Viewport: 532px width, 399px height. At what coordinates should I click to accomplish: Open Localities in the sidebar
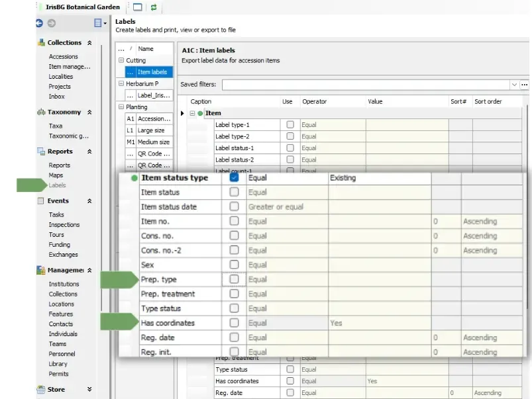point(61,77)
